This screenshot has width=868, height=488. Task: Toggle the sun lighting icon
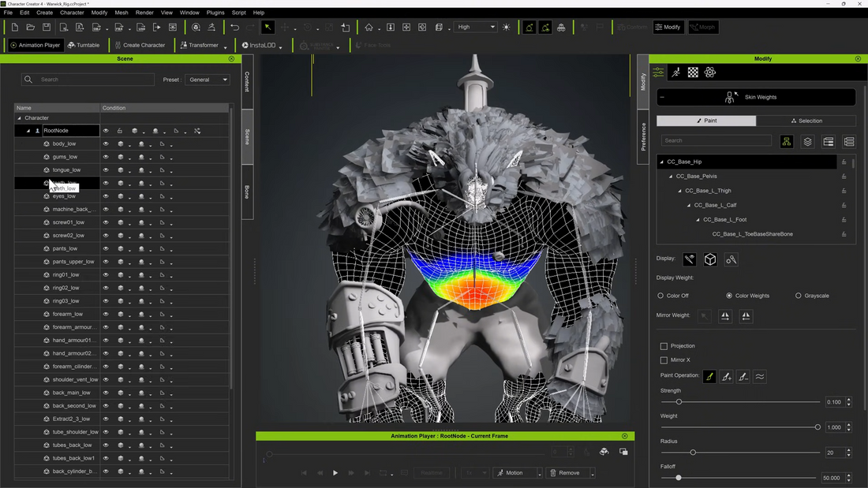click(507, 27)
